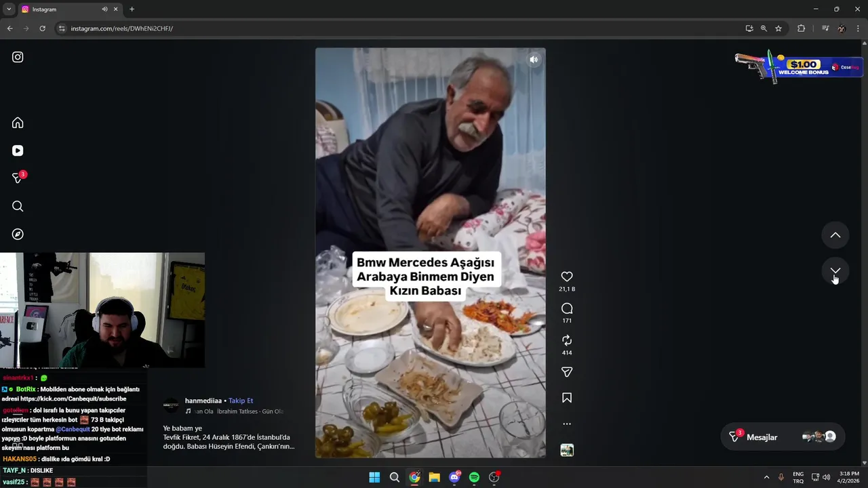The height and width of the screenshot is (488, 868).
Task: Expand the 'Ye babam ye' caption
Action: (229, 437)
